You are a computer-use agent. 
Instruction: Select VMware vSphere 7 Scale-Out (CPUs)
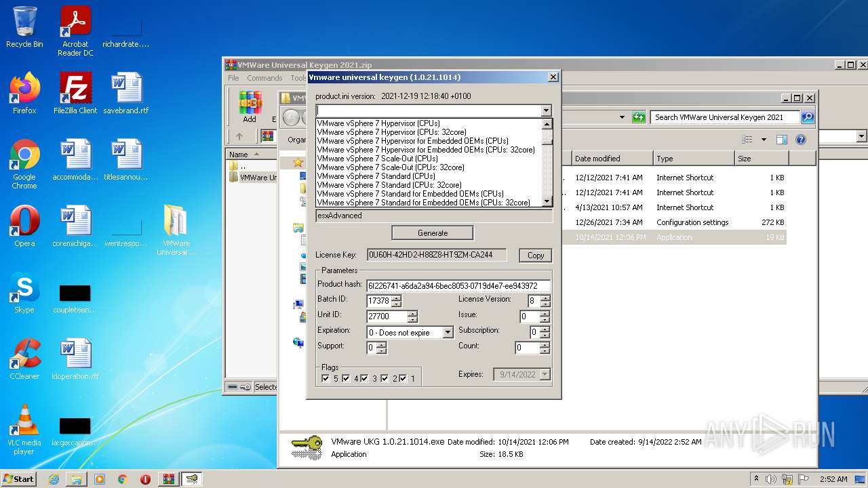[378, 159]
